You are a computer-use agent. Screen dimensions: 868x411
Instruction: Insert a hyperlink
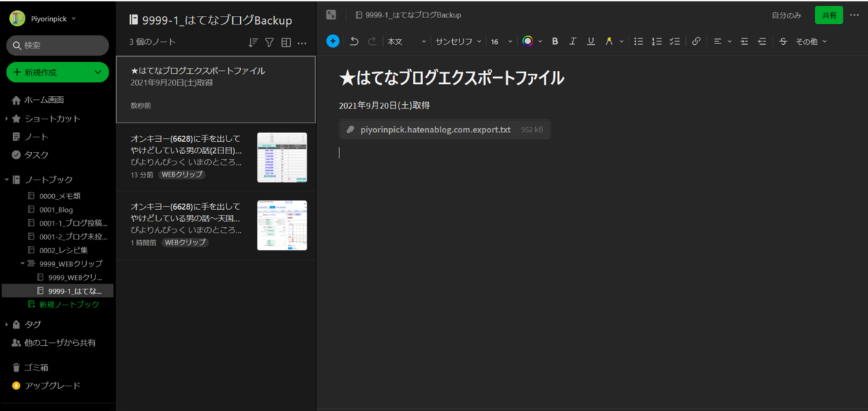click(696, 41)
